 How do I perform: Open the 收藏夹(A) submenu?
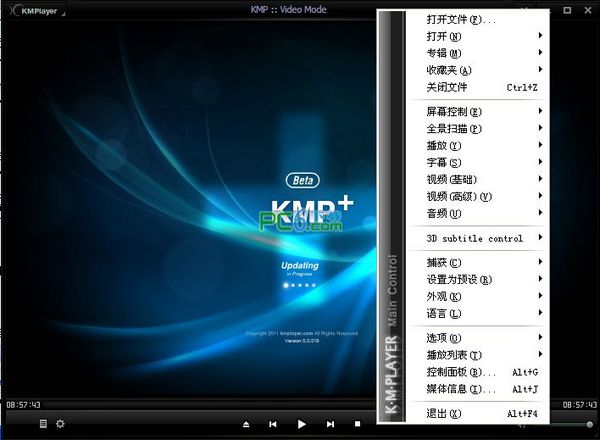[478, 70]
